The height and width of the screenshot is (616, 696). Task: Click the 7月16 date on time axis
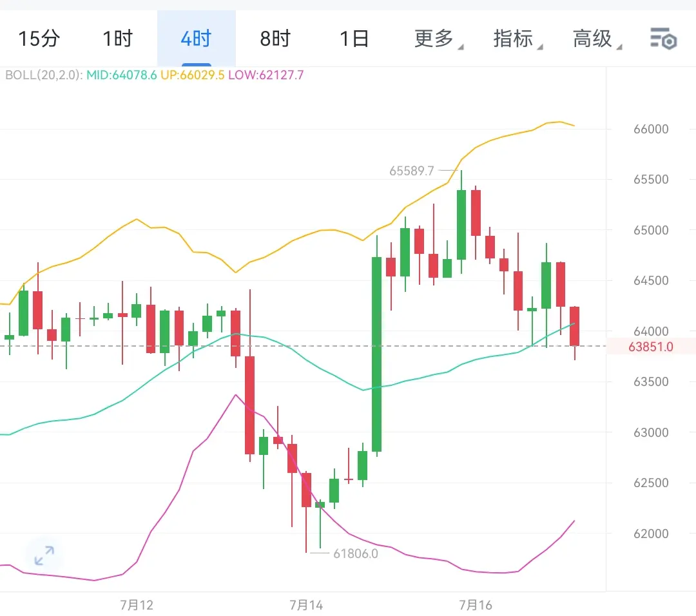point(476,605)
